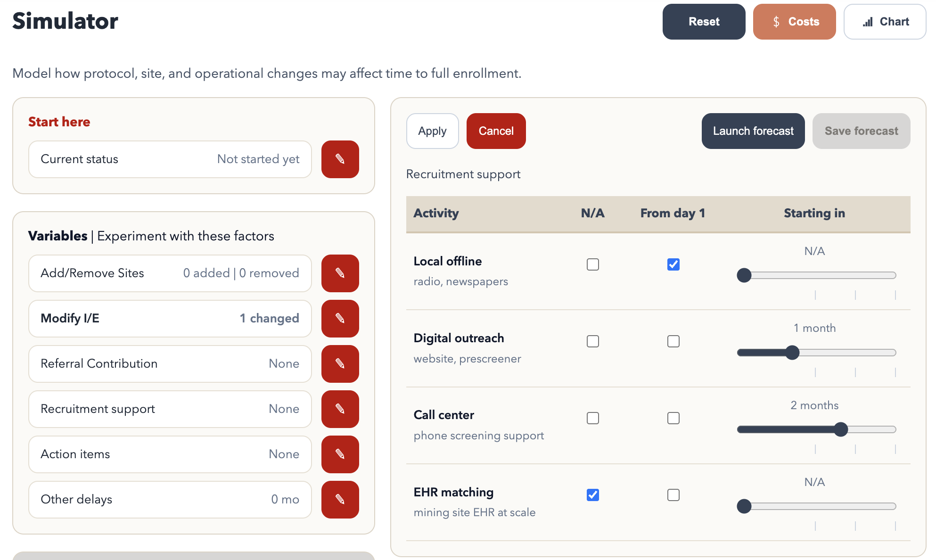Click the Call center slider handle
Viewport: 936px width, 560px height.
pos(841,429)
